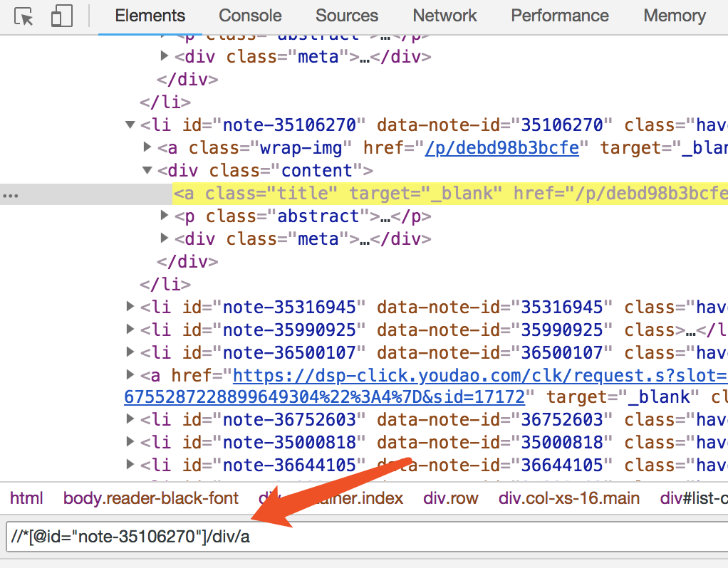Expand the youdao ad link node
Image resolution: width=728 pixels, height=568 pixels.
point(130,374)
